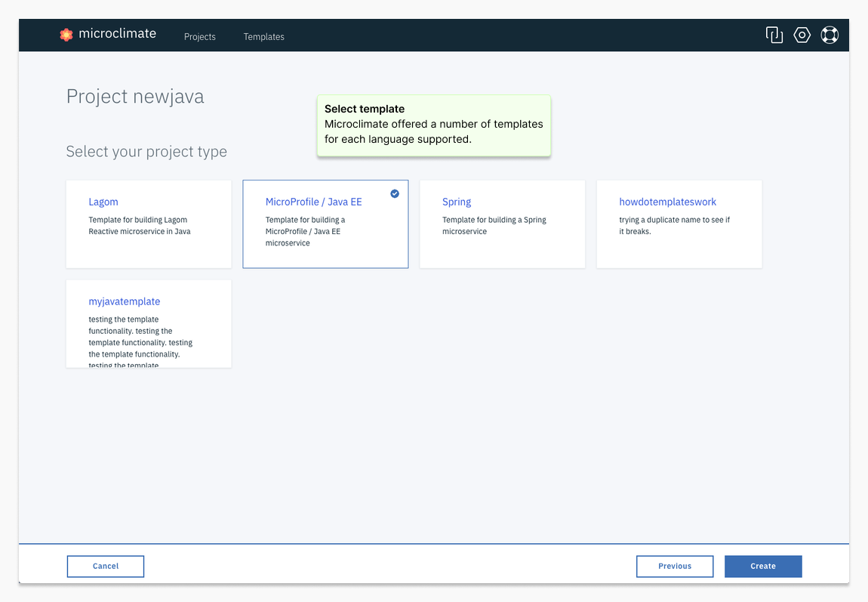Click the Create button
This screenshot has height=602, width=868.
pyautogui.click(x=762, y=566)
